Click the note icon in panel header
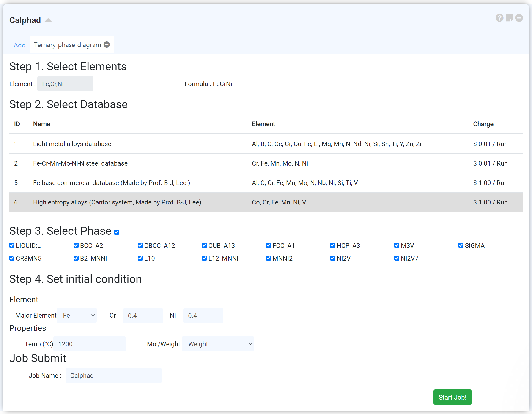Viewport: 532px width, 414px height. [x=509, y=18]
